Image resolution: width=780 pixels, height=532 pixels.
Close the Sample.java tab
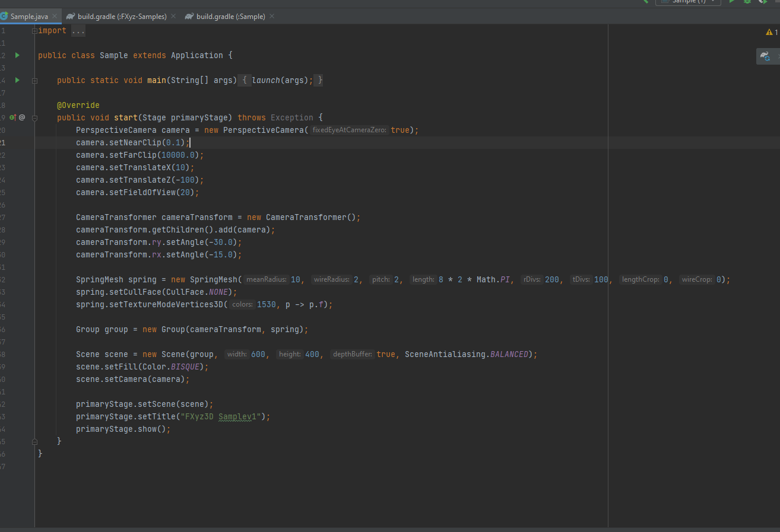tap(55, 17)
